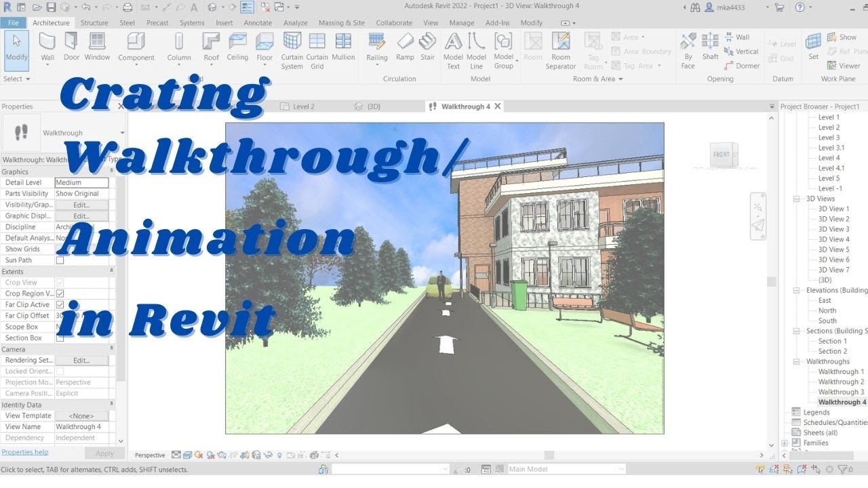
Task: Select the Mullion tool
Action: 343,47
